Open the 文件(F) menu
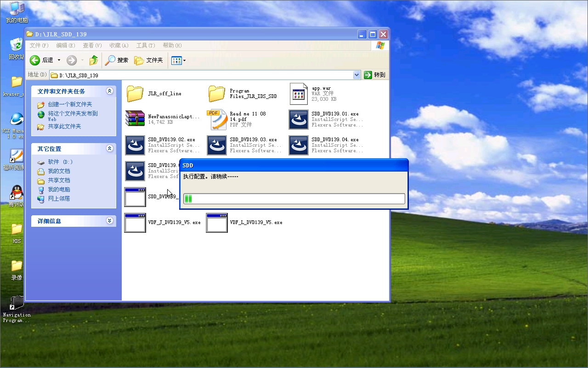This screenshot has width=588, height=368. pos(39,46)
